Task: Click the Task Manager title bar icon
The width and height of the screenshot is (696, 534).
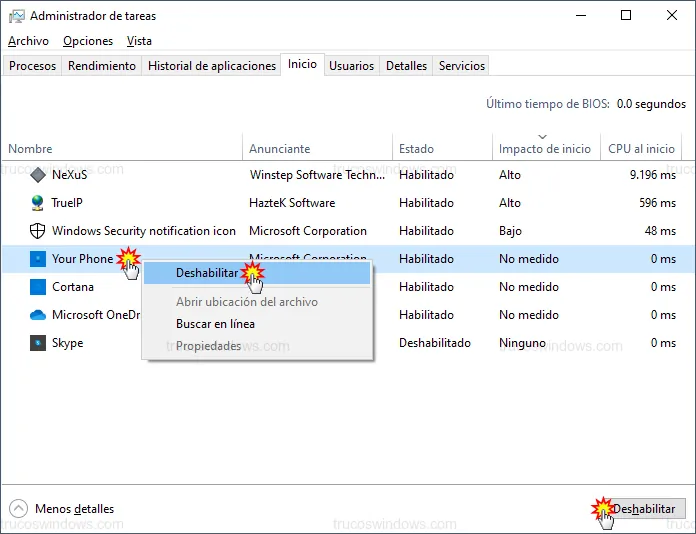Action: (16, 16)
